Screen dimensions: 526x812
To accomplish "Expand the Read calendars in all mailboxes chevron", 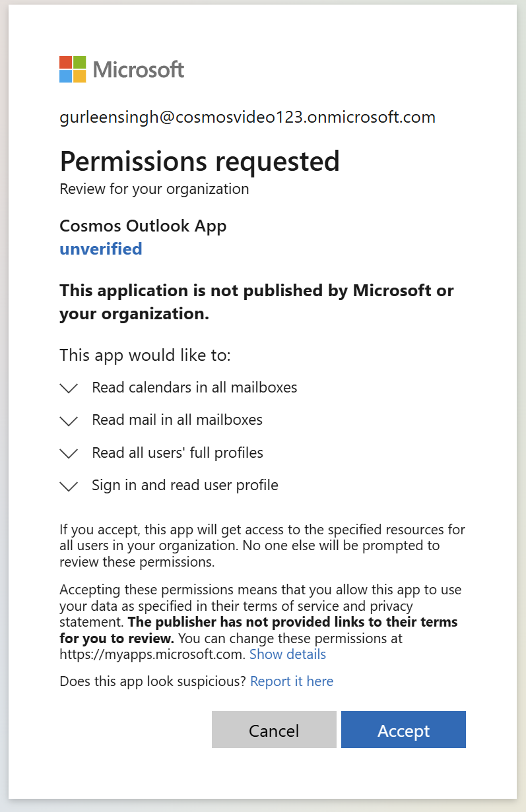I will tap(69, 388).
